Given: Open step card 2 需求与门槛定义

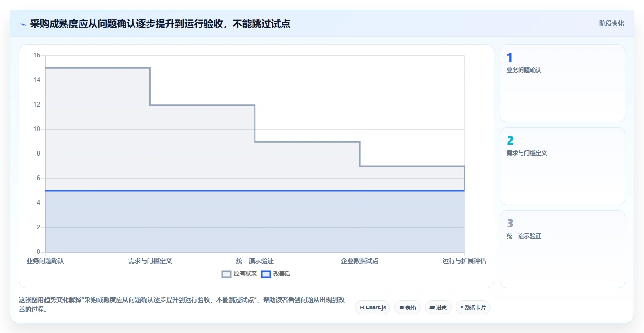Looking at the screenshot, I should (x=563, y=166).
